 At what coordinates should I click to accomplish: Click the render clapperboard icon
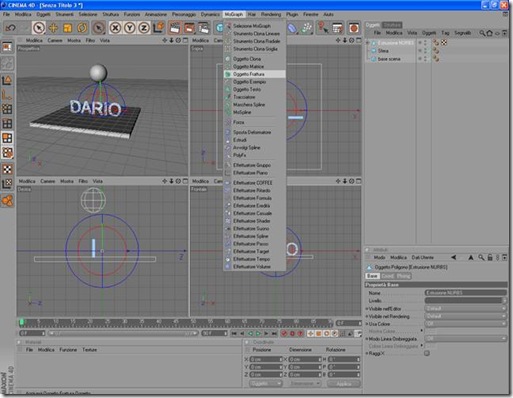click(174, 28)
